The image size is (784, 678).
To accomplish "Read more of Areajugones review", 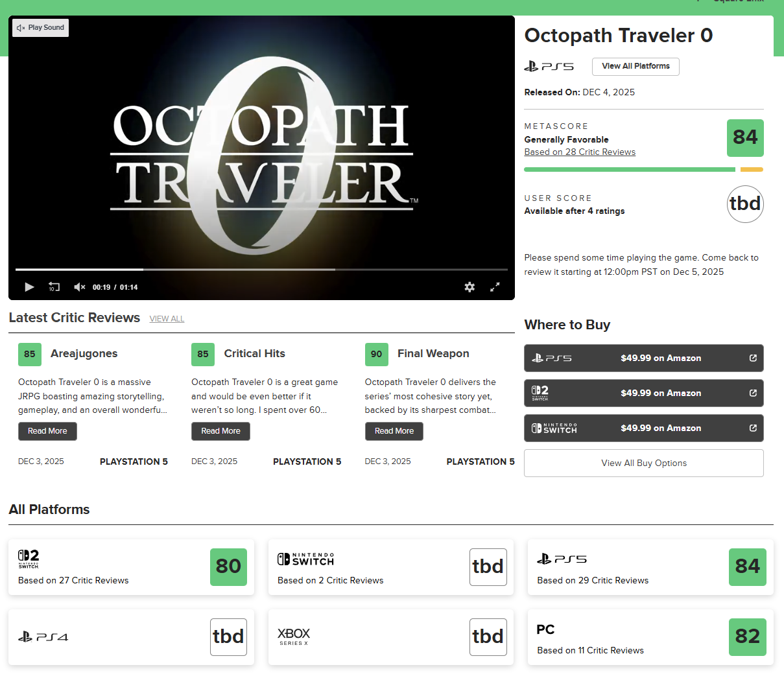I will pos(47,431).
